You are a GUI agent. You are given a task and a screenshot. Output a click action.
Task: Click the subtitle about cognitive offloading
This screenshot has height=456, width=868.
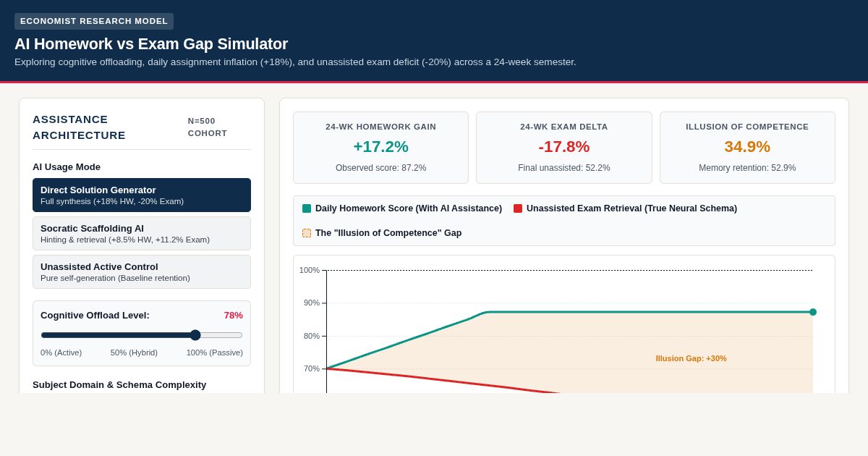[x=295, y=62]
